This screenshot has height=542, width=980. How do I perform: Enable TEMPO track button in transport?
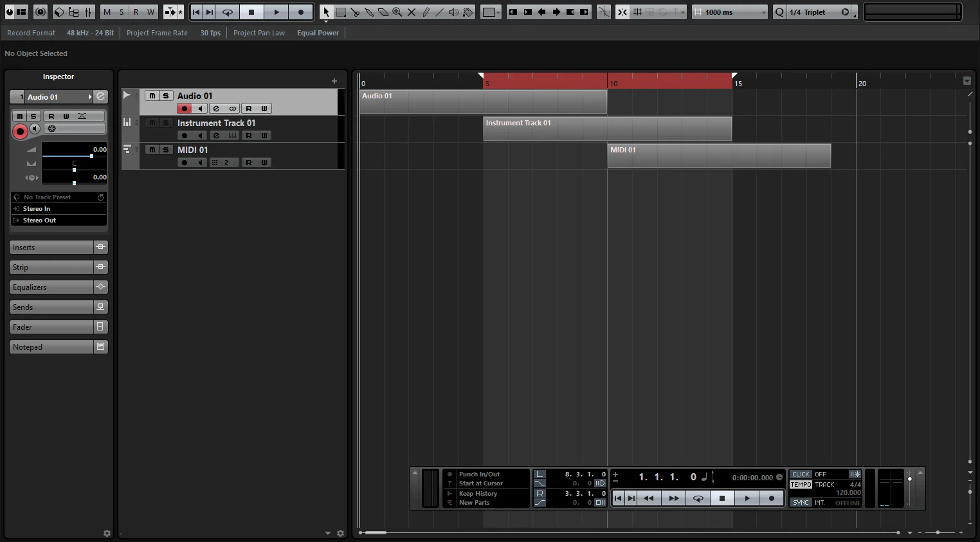801,485
